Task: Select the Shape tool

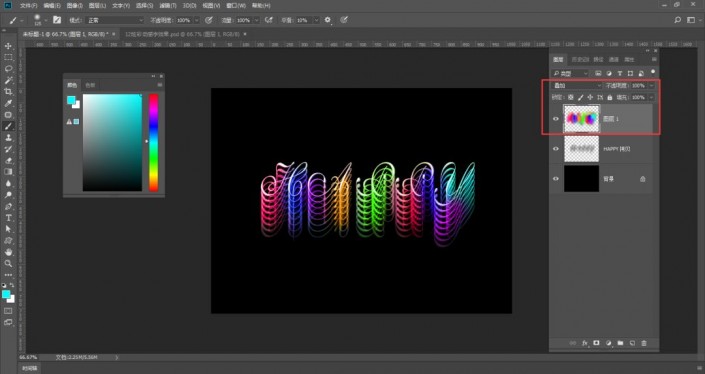Action: click(x=8, y=240)
